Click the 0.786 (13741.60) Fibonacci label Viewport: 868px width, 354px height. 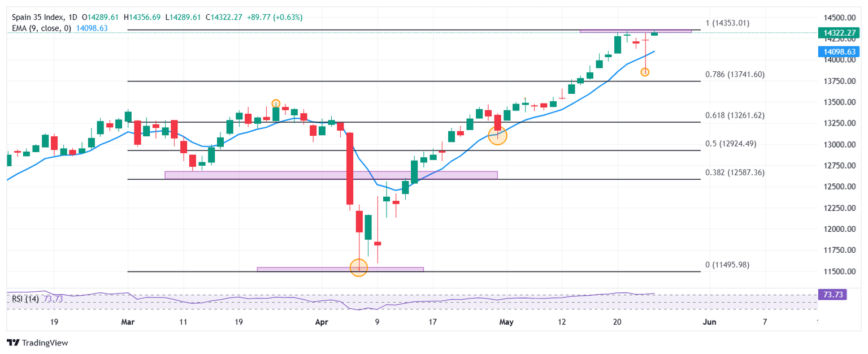(735, 74)
